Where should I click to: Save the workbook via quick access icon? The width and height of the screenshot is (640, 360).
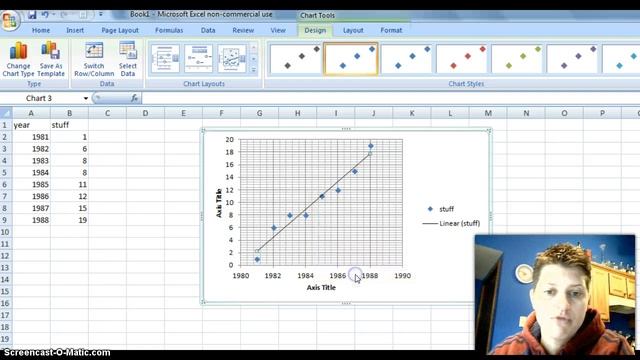pyautogui.click(x=32, y=15)
